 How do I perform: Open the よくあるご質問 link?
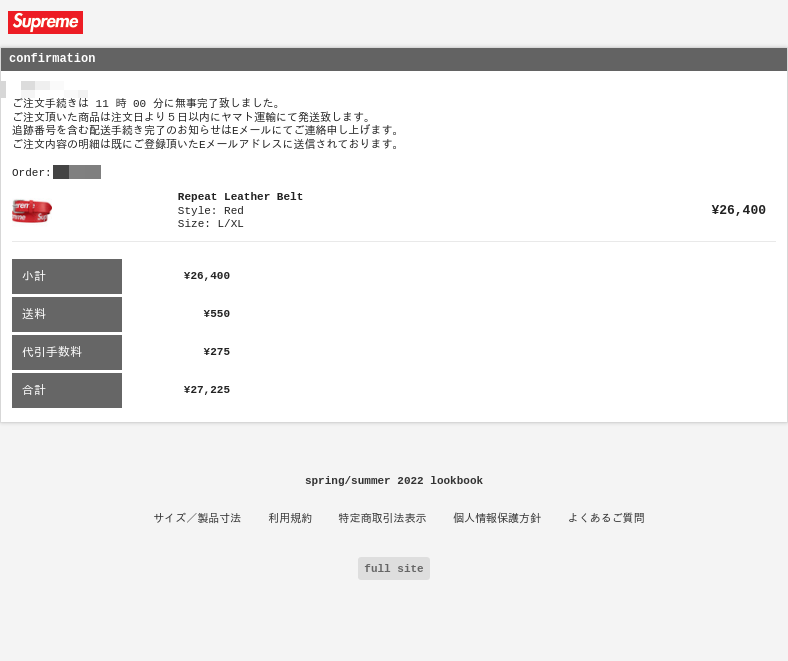(x=606, y=518)
